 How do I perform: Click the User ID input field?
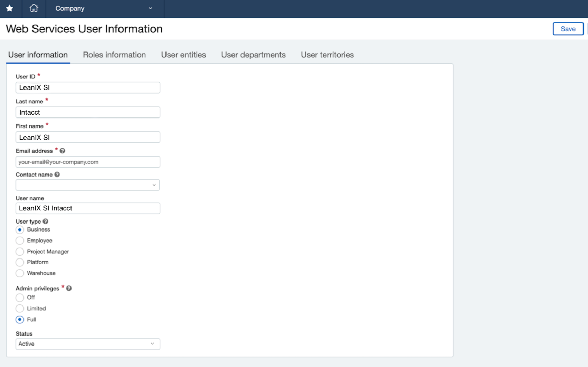point(88,87)
